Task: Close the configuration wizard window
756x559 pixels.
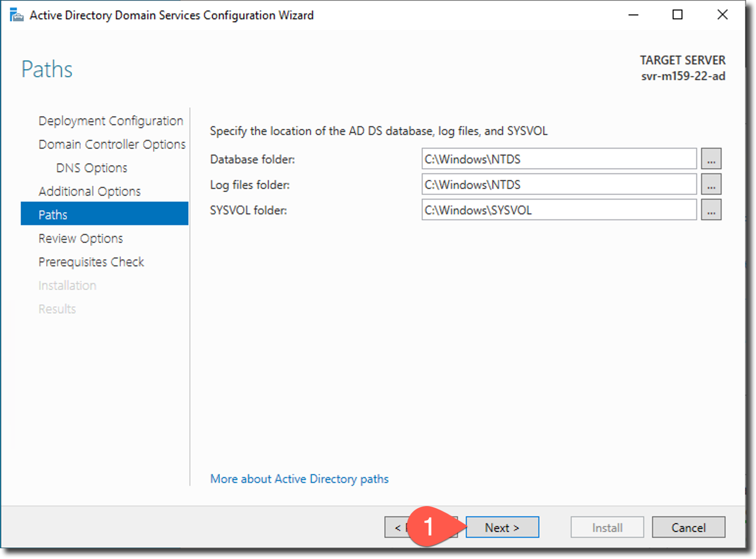Action: pos(723,15)
